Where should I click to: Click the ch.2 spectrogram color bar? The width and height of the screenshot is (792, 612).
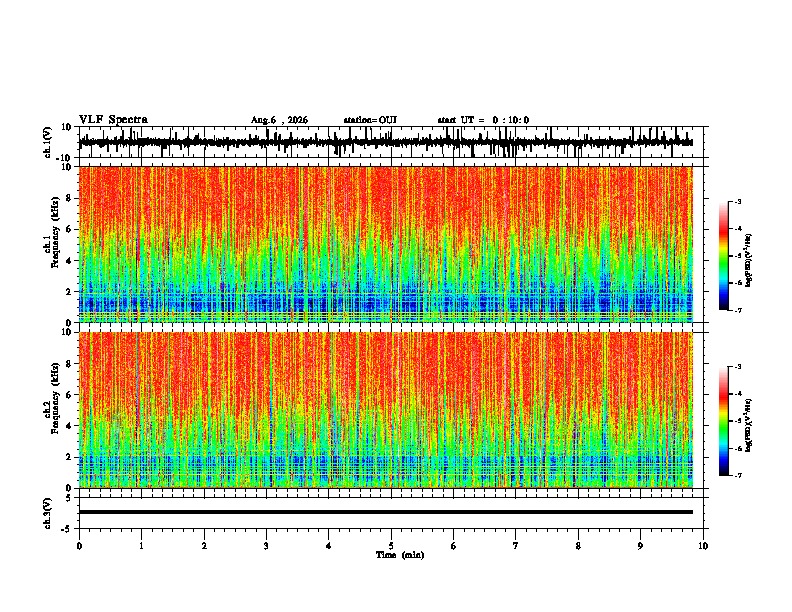pos(723,421)
